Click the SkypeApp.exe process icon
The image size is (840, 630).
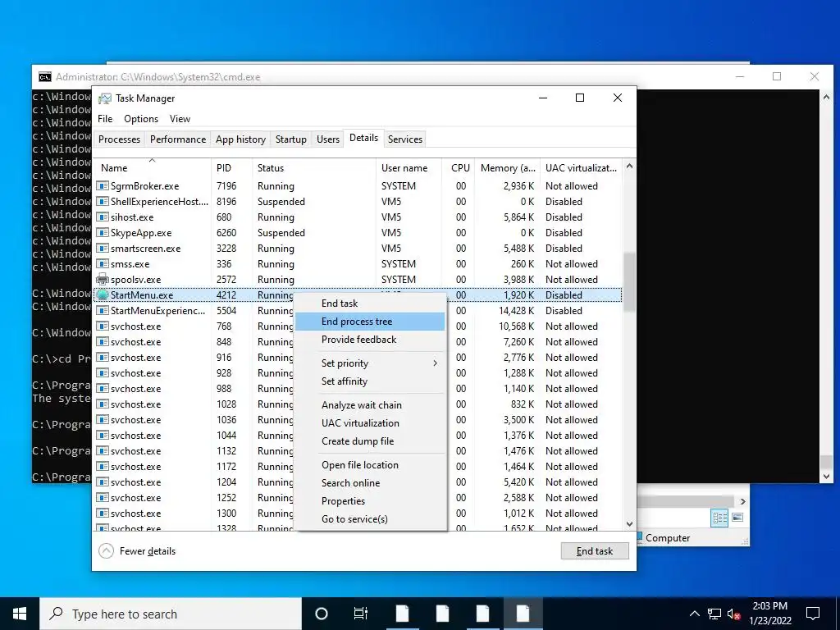click(x=103, y=232)
